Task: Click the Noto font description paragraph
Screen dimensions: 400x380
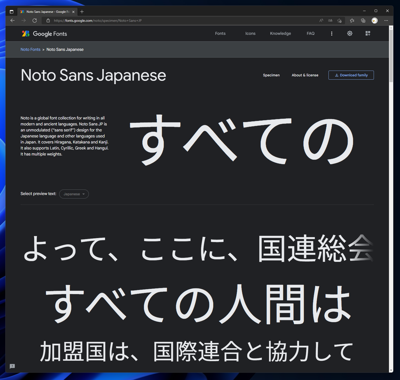Action: (65, 136)
